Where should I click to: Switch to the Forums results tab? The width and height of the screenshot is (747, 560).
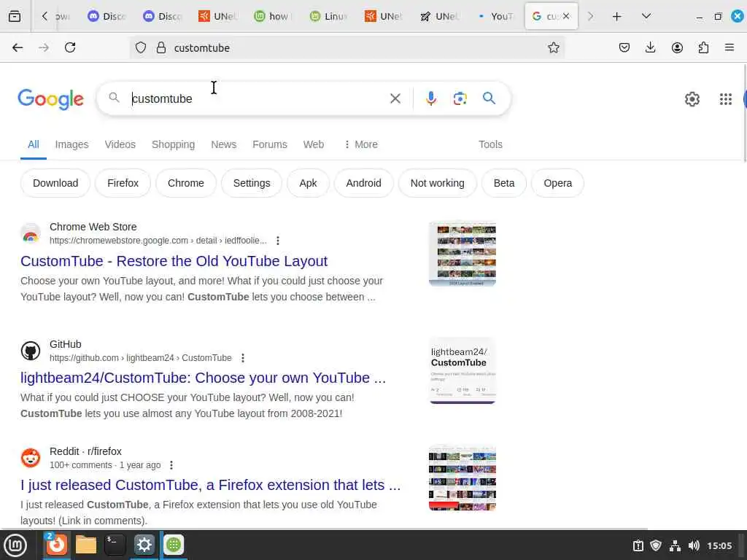click(270, 144)
